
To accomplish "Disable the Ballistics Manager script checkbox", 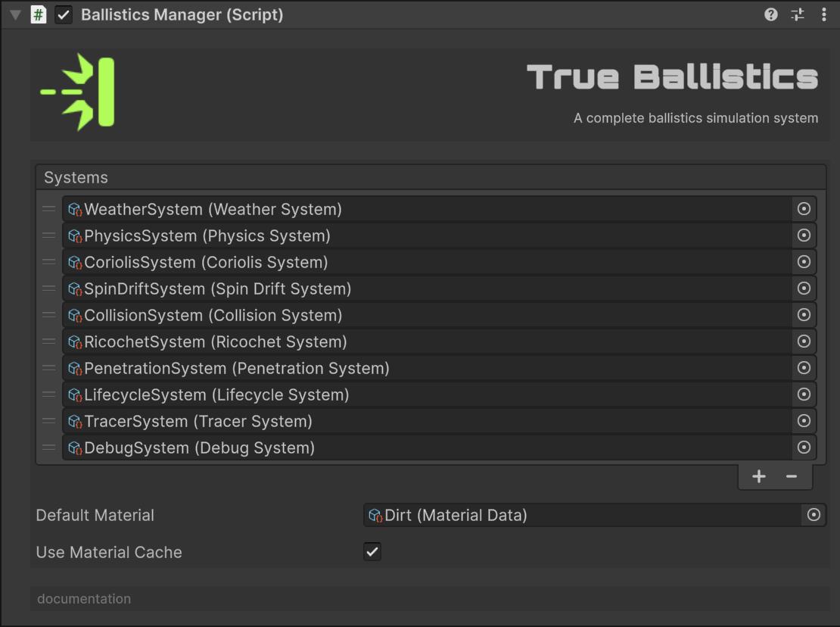I will [x=64, y=14].
